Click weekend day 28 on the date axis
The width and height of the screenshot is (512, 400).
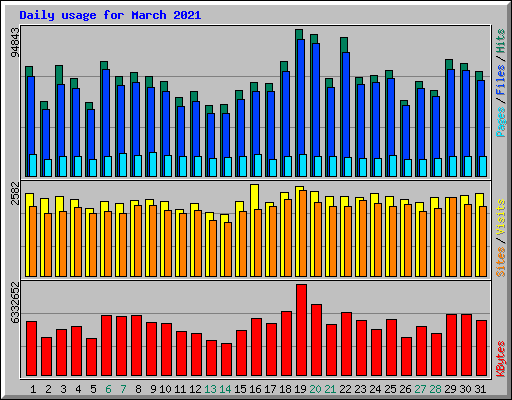pos(435,389)
